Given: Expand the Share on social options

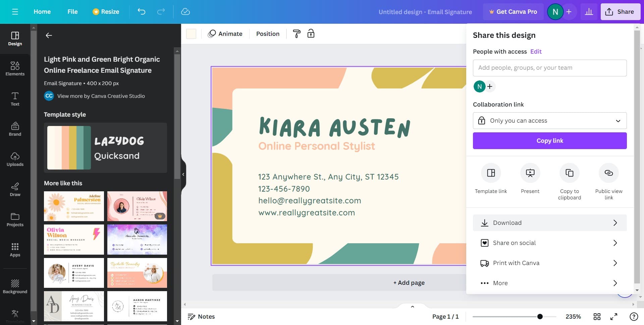Looking at the screenshot, I should pos(549,243).
